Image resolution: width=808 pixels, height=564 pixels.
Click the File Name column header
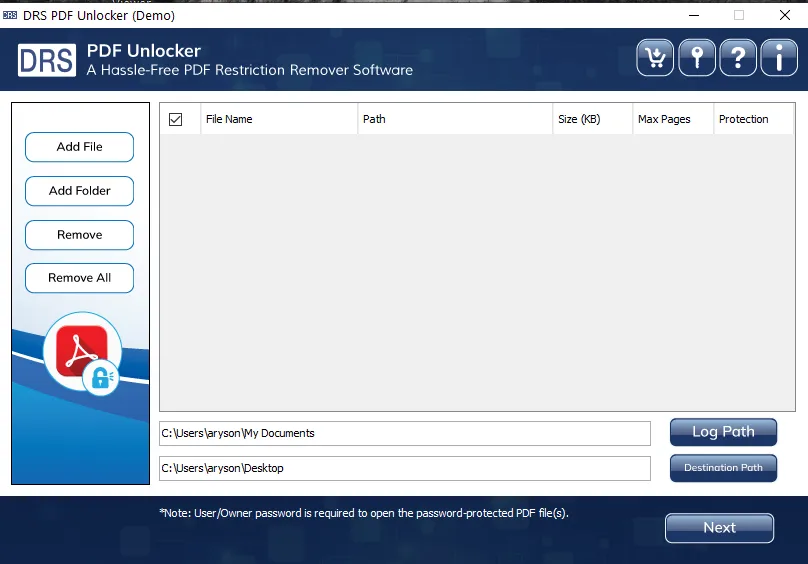[279, 119]
